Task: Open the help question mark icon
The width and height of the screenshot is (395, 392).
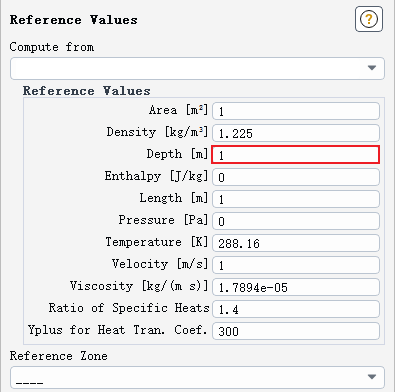Action: 369,19
